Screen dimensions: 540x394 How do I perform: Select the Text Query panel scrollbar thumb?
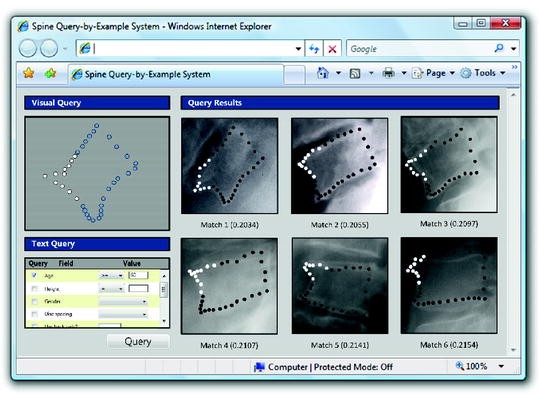tap(164, 289)
